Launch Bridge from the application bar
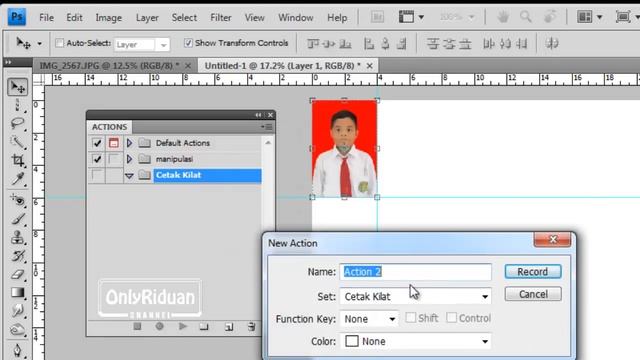 point(377,17)
